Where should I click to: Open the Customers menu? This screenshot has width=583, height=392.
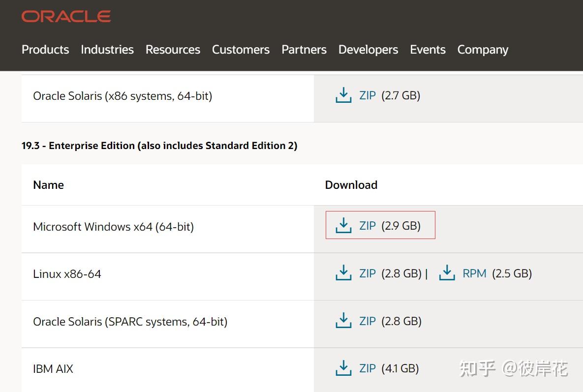point(241,50)
